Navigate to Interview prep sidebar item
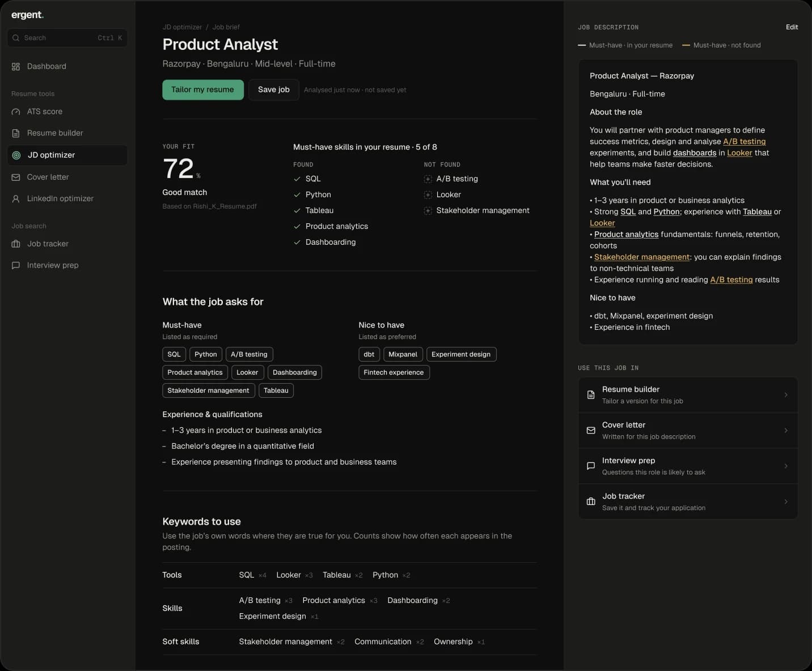Image resolution: width=812 pixels, height=671 pixels. pyautogui.click(x=67, y=265)
